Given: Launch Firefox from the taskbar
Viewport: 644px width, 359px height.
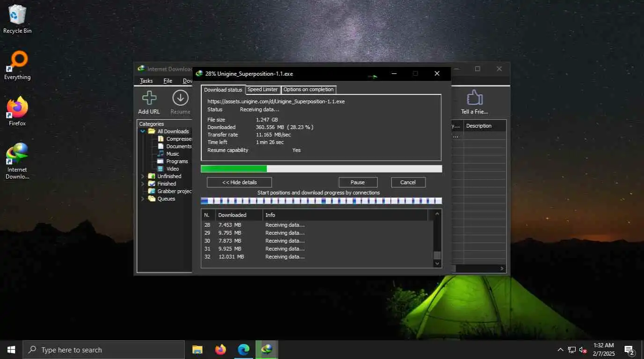Looking at the screenshot, I should 220,350.
